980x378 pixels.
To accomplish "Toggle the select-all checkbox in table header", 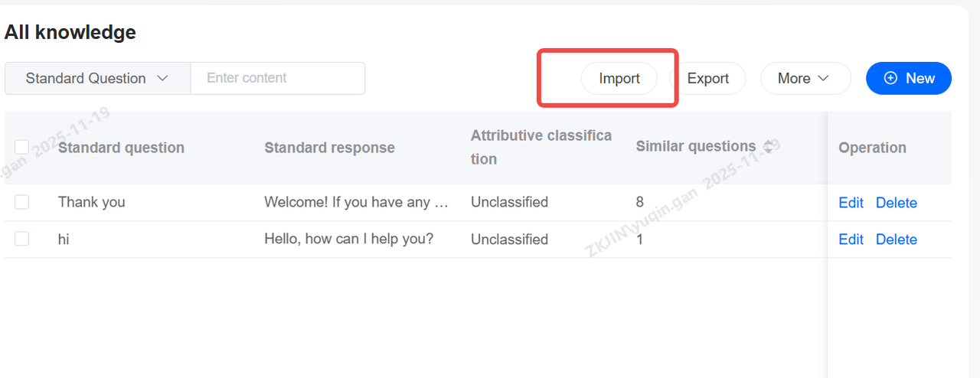I will 22,147.
